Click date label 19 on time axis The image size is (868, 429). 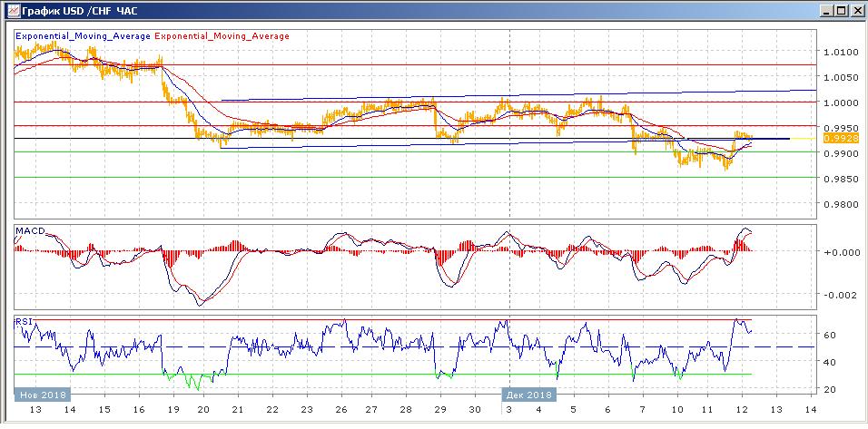click(173, 410)
